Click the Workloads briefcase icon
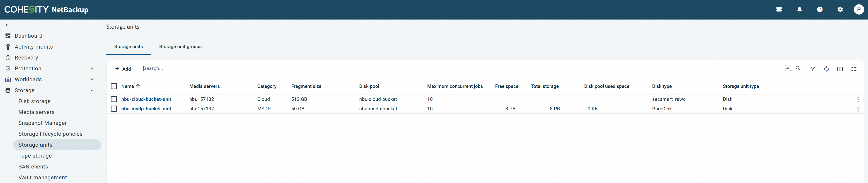Viewport: 868px width, 183px height. pos(8,79)
